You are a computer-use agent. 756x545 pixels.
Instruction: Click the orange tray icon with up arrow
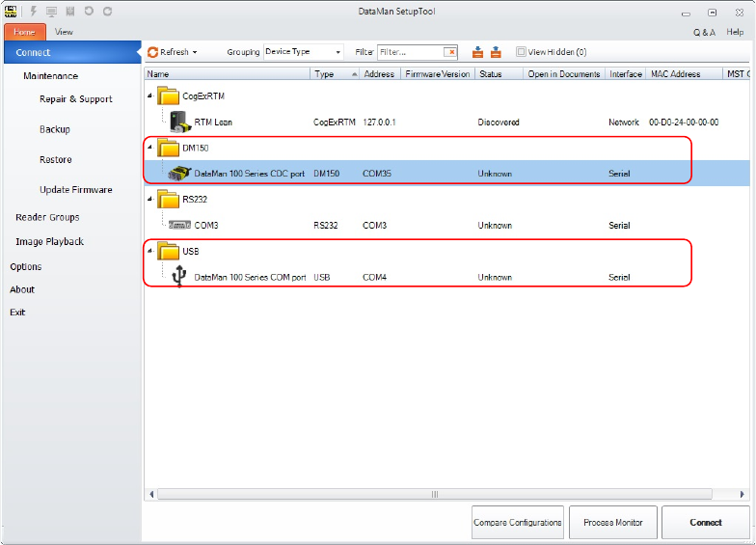[496, 52]
